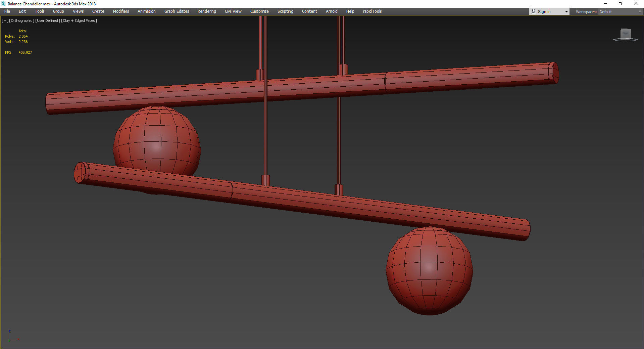The width and height of the screenshot is (644, 349).
Task: Open the Scripting menu
Action: [285, 11]
